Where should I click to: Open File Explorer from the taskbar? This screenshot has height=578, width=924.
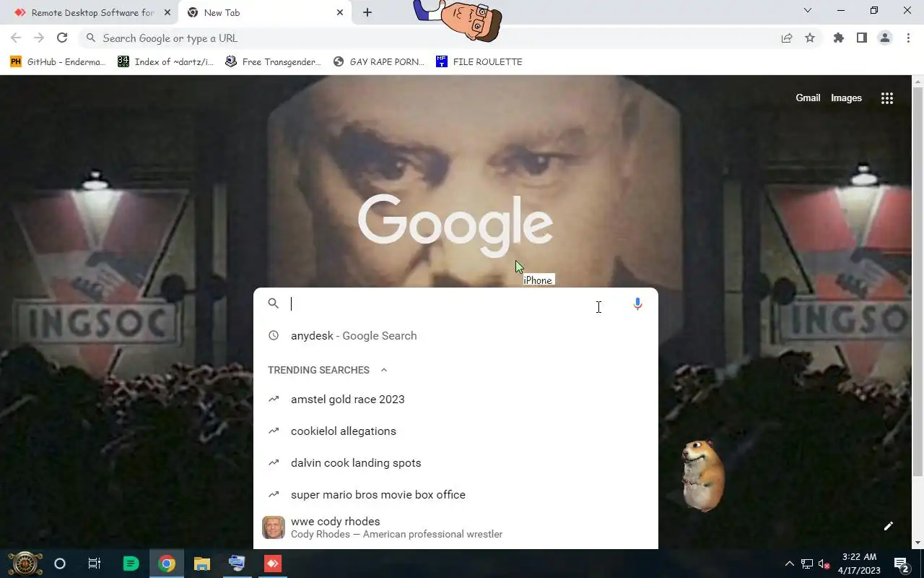tap(202, 564)
